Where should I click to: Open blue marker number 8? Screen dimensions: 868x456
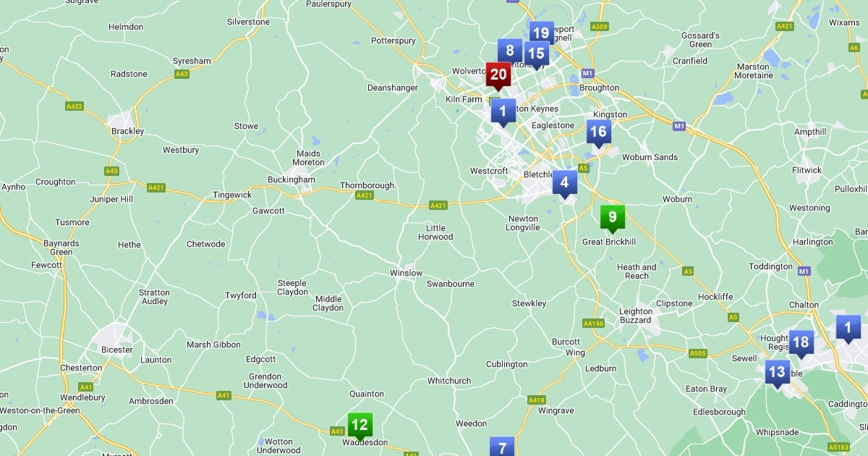(x=509, y=52)
